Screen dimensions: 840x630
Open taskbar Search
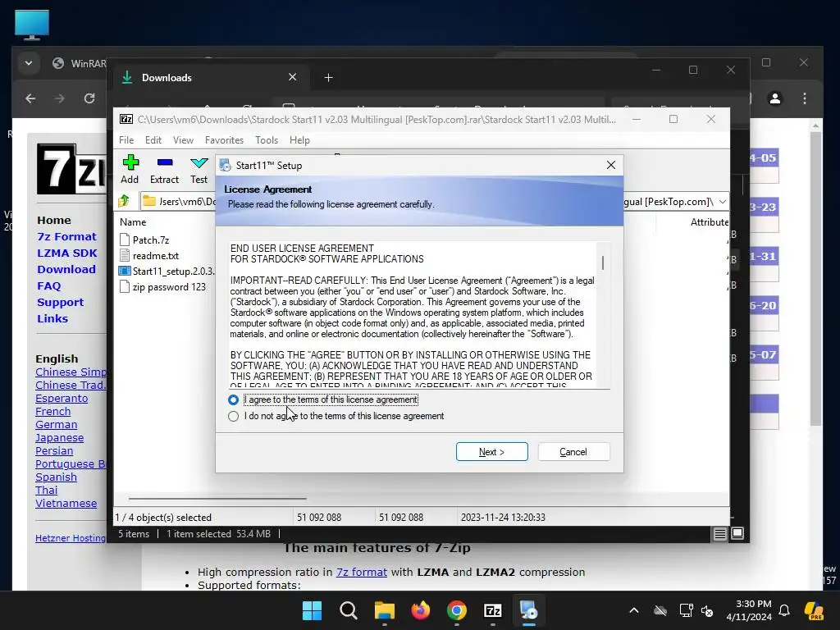click(x=348, y=610)
